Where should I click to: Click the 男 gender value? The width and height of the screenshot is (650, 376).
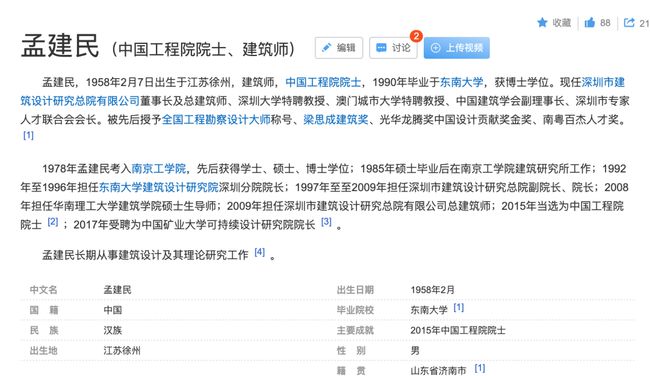coord(415,351)
